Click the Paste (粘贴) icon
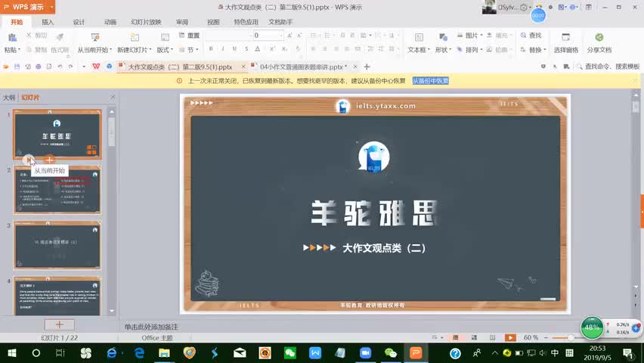 (12, 38)
